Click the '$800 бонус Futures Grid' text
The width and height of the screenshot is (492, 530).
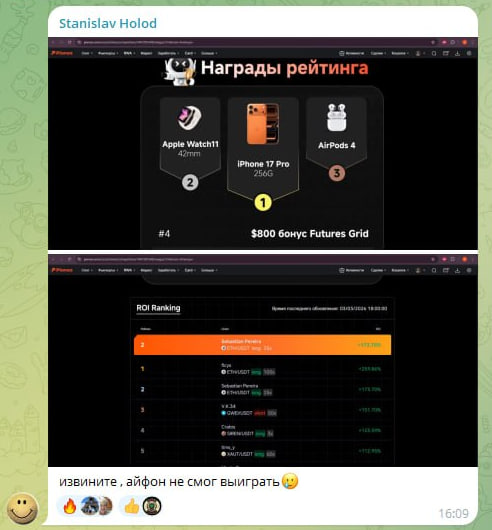pyautogui.click(x=310, y=234)
